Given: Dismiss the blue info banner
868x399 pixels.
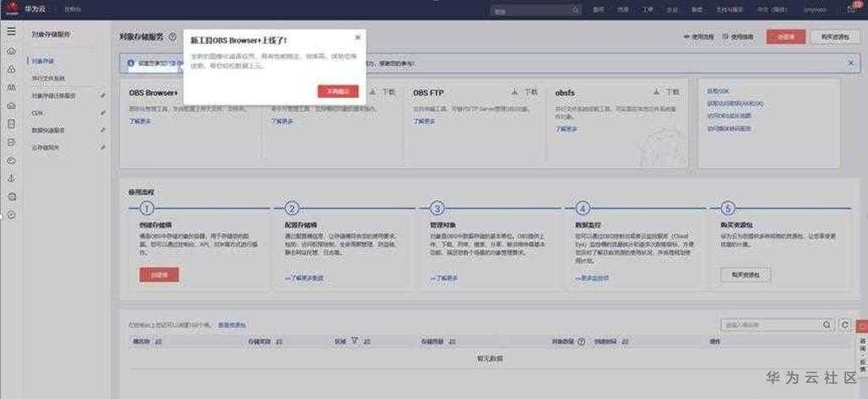Looking at the screenshot, I should pyautogui.click(x=851, y=63).
